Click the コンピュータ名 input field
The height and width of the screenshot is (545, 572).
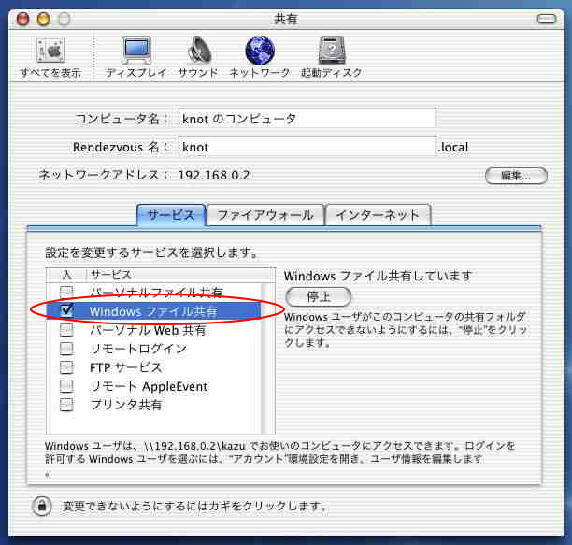click(x=307, y=118)
